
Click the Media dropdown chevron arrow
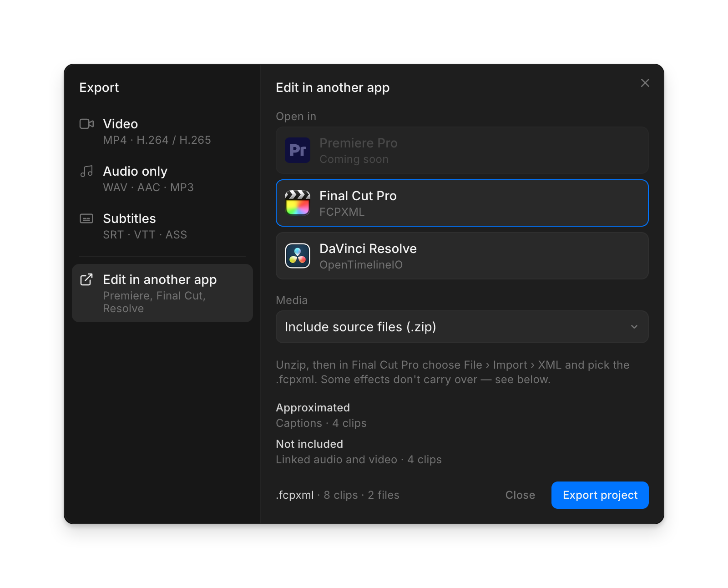(634, 327)
